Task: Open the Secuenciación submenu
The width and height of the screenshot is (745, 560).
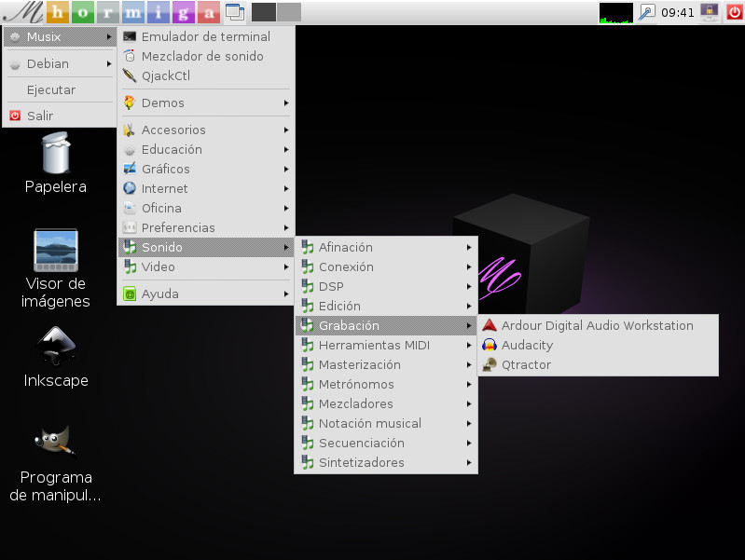Action: pyautogui.click(x=386, y=443)
